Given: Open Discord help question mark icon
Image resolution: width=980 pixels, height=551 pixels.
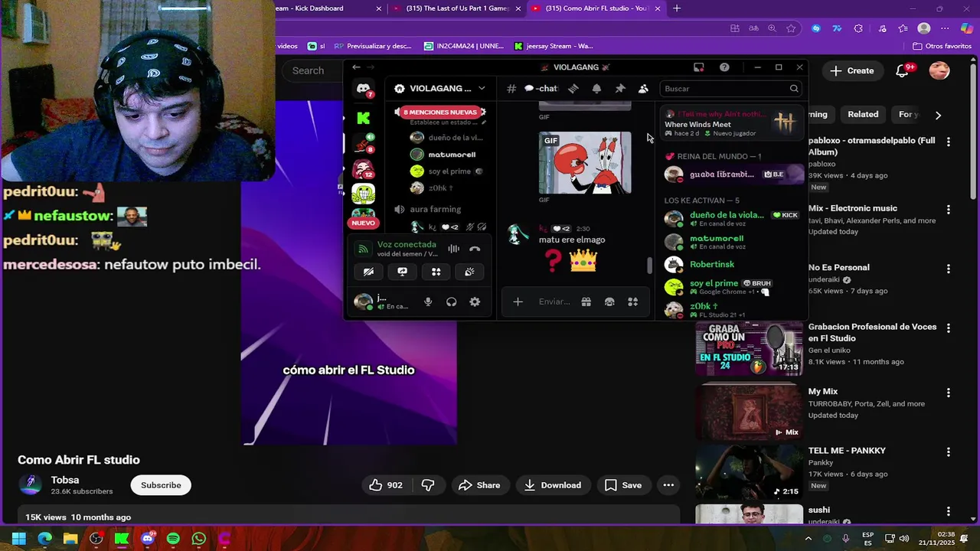Looking at the screenshot, I should (724, 67).
